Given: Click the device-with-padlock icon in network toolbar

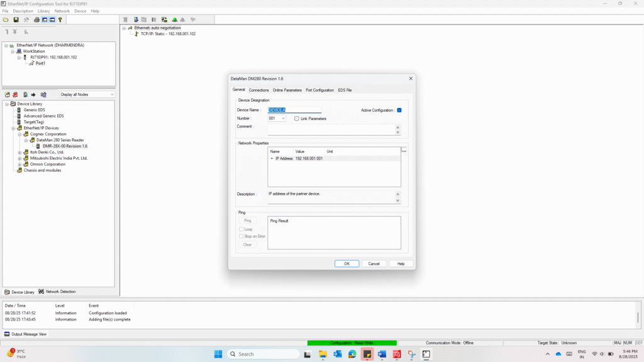Looking at the screenshot, I should [164, 19].
